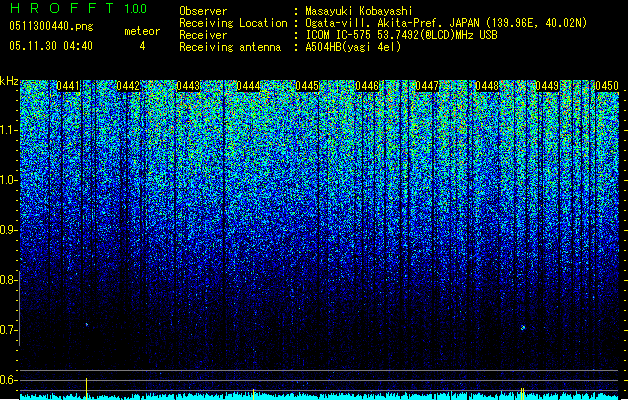Screen dimensions: 629x400
Task: Click the kHz axis unit label
Action: coord(9,81)
